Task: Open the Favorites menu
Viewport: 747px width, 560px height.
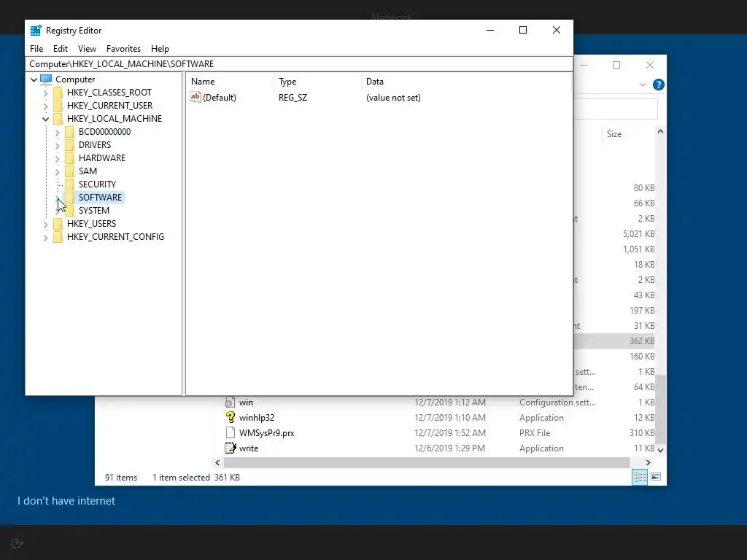Action: tap(123, 49)
